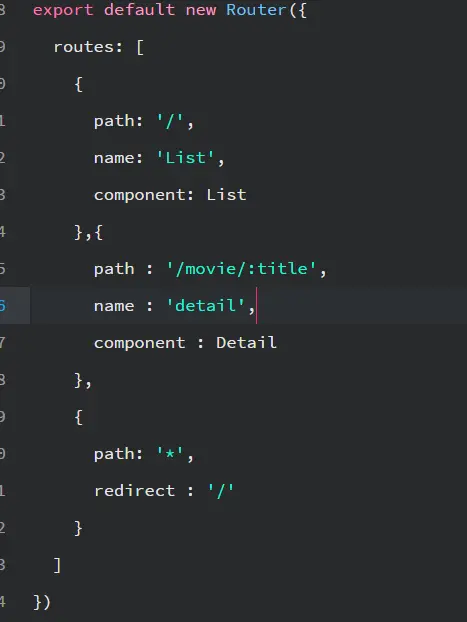This screenshot has height=622, width=467.
Task: Click the '},{' line between routes
Action: pyautogui.click(x=88, y=232)
